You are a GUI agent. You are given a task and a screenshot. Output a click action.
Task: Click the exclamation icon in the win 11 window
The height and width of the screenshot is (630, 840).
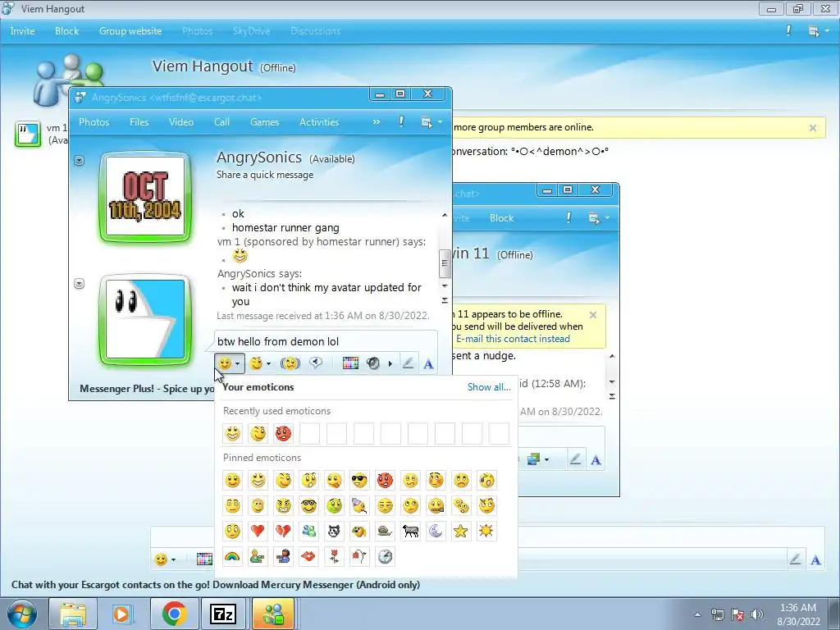point(568,217)
